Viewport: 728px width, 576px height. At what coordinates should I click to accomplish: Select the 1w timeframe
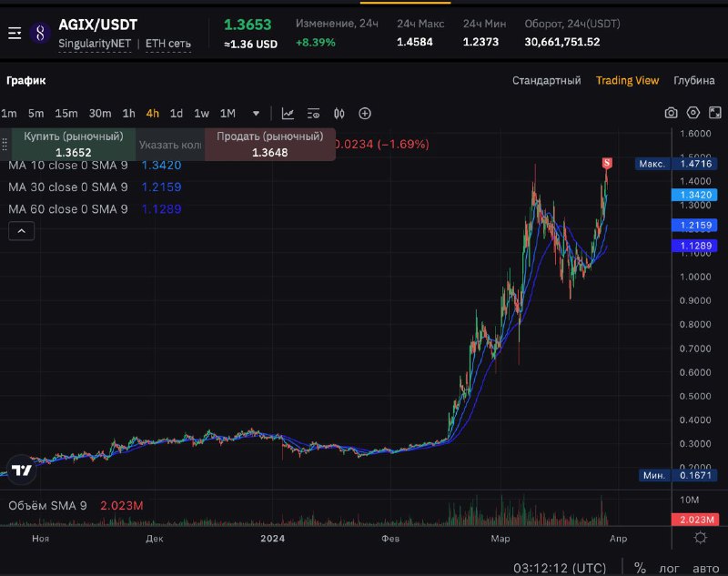[201, 113]
